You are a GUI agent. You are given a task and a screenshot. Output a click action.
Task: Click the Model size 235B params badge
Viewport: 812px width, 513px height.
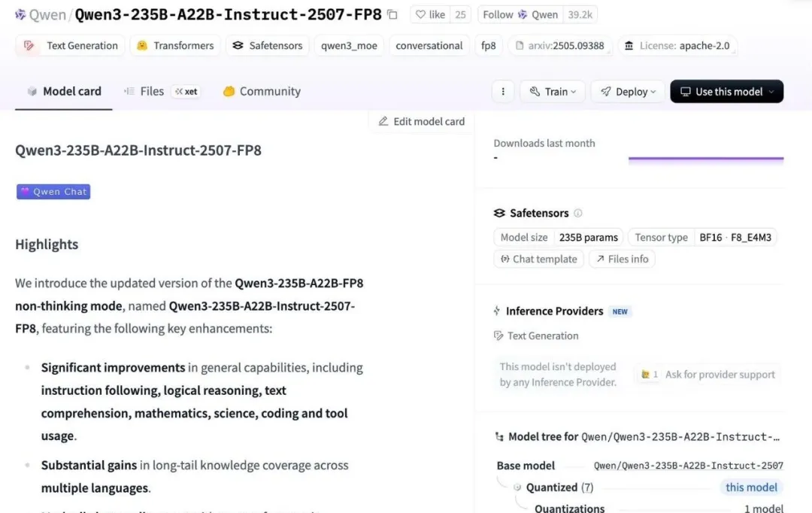click(x=559, y=238)
